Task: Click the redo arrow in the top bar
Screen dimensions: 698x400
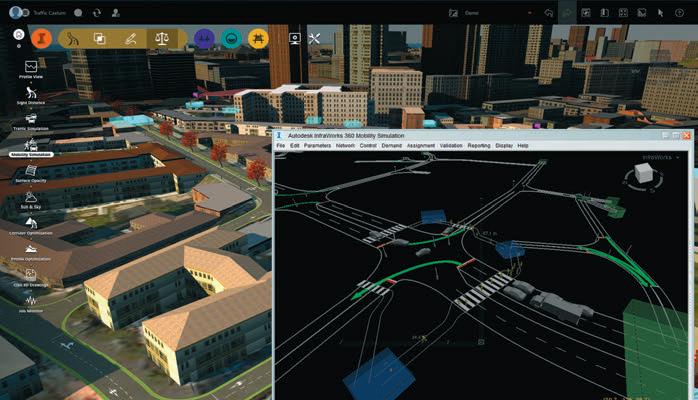Action: coord(567,13)
